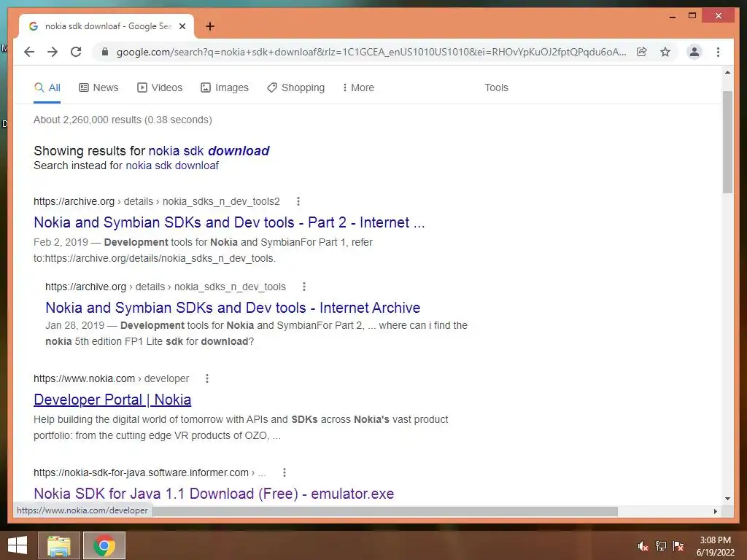The height and width of the screenshot is (560, 747).
Task: Click the address bar URL
Action: coord(371,52)
